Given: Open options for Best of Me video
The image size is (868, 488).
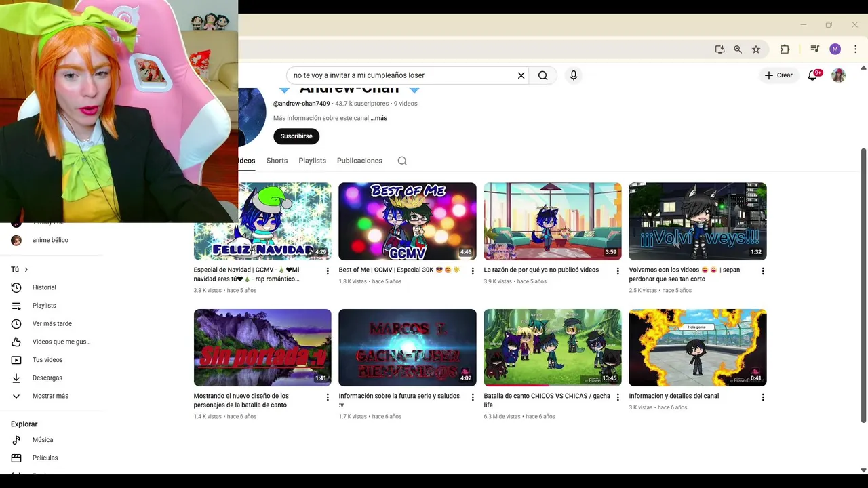Looking at the screenshot, I should [x=473, y=271].
